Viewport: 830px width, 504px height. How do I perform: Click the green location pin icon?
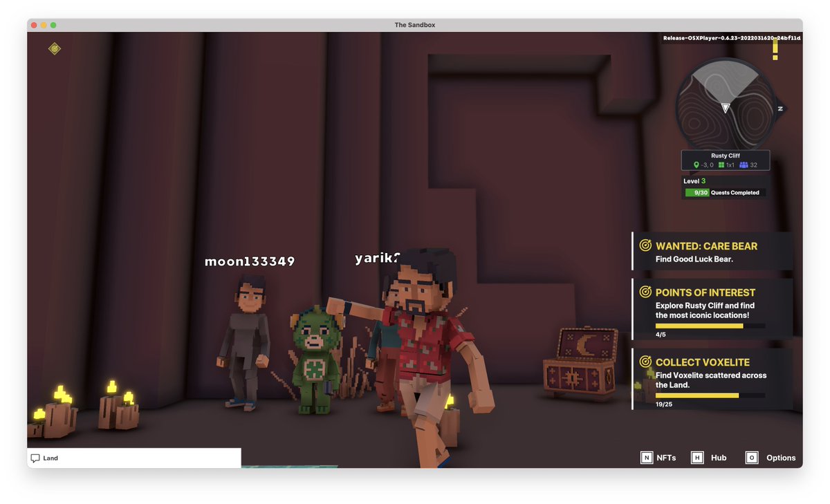click(x=697, y=165)
